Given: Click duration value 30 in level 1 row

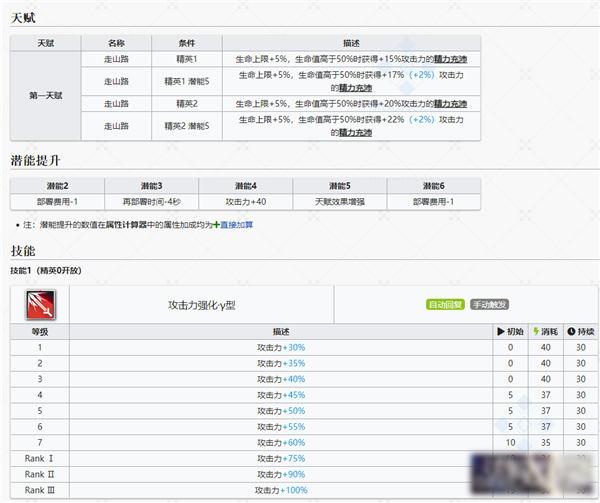Looking at the screenshot, I should [581, 348].
